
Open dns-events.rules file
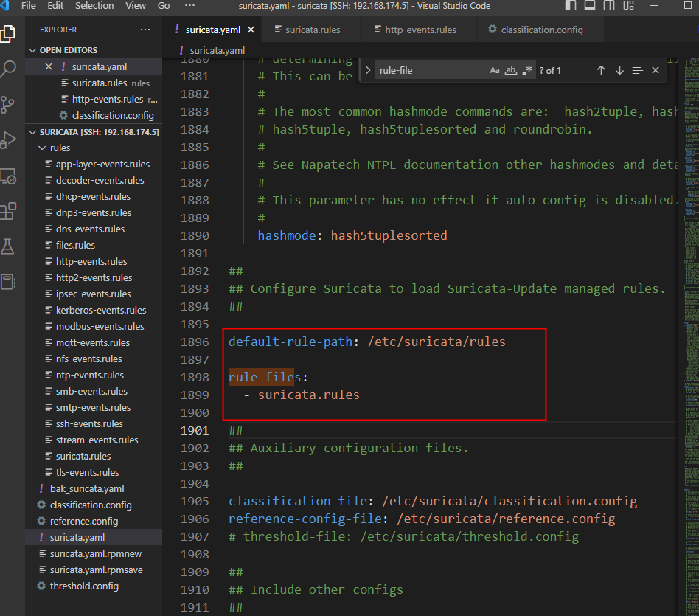point(94,229)
